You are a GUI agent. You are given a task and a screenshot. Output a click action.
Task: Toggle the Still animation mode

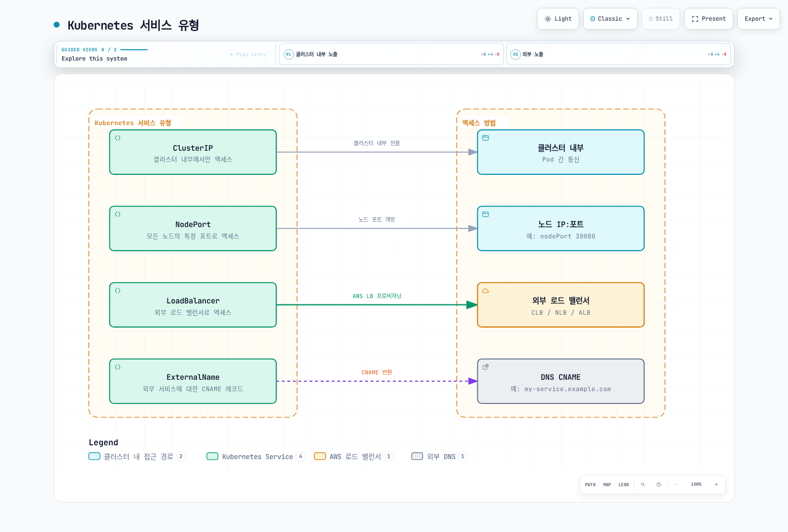(x=660, y=19)
